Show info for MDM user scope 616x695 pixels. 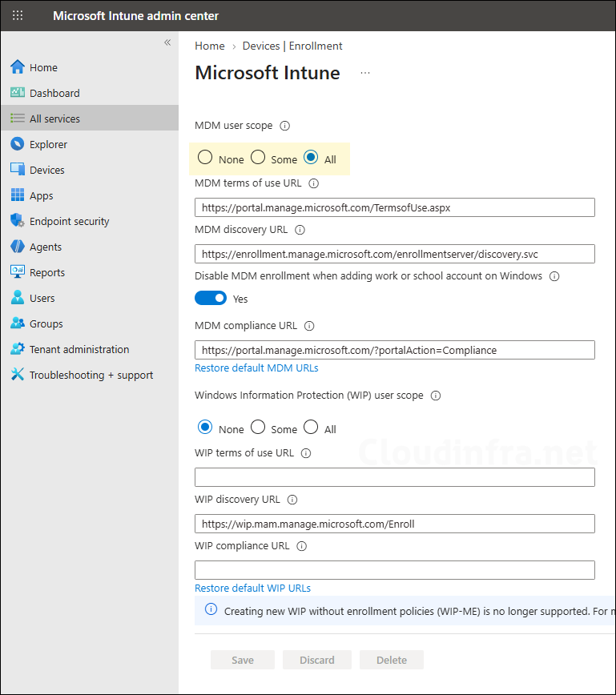tap(284, 126)
